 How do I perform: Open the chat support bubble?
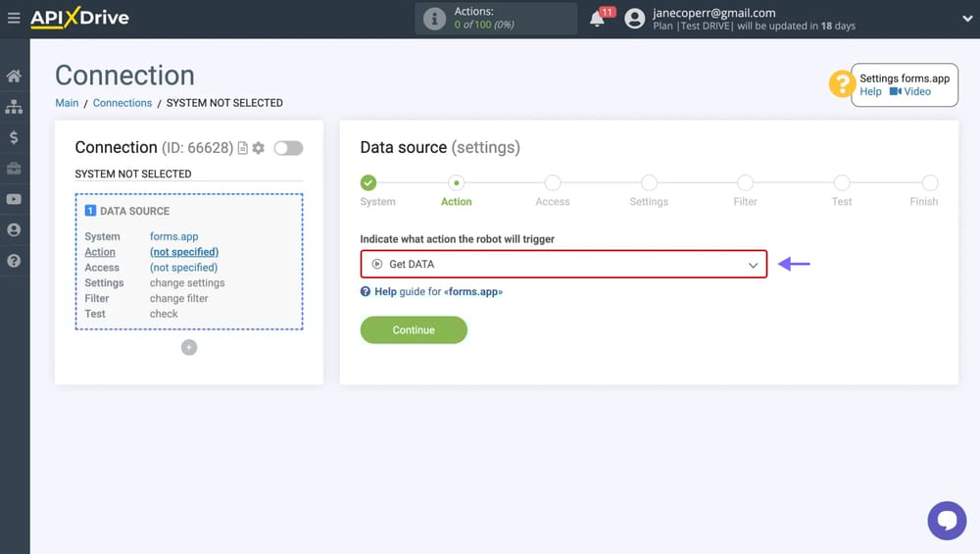coord(947,521)
